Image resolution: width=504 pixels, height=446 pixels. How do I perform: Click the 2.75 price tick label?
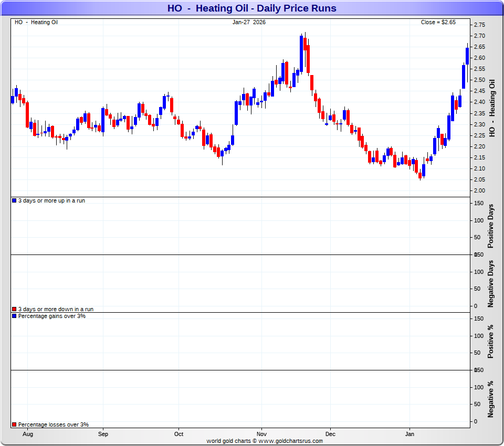[479, 25]
